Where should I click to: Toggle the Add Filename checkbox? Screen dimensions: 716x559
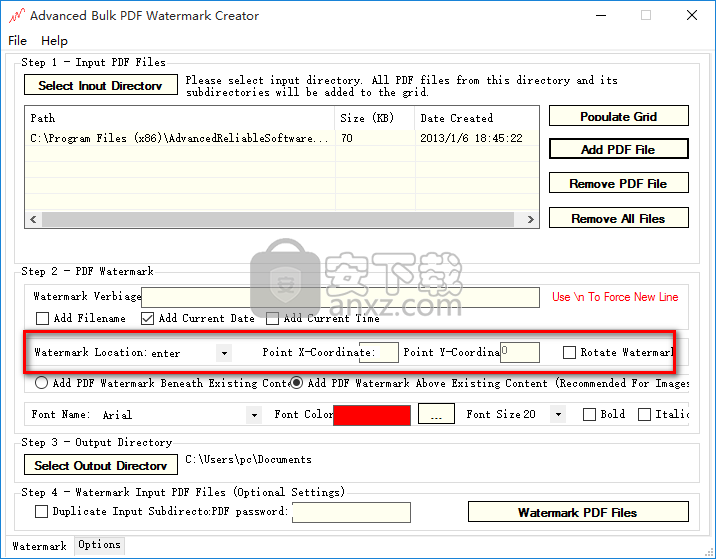(x=42, y=318)
